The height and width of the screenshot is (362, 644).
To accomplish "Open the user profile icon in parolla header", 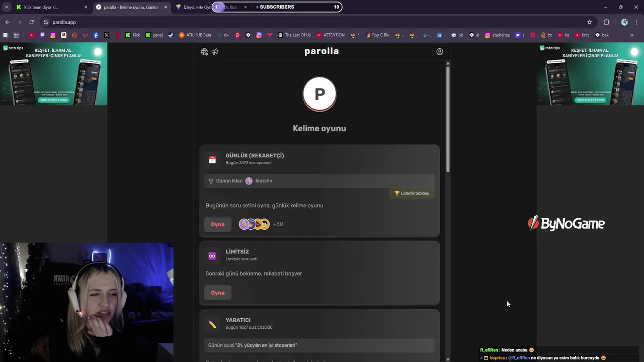I will tap(440, 52).
